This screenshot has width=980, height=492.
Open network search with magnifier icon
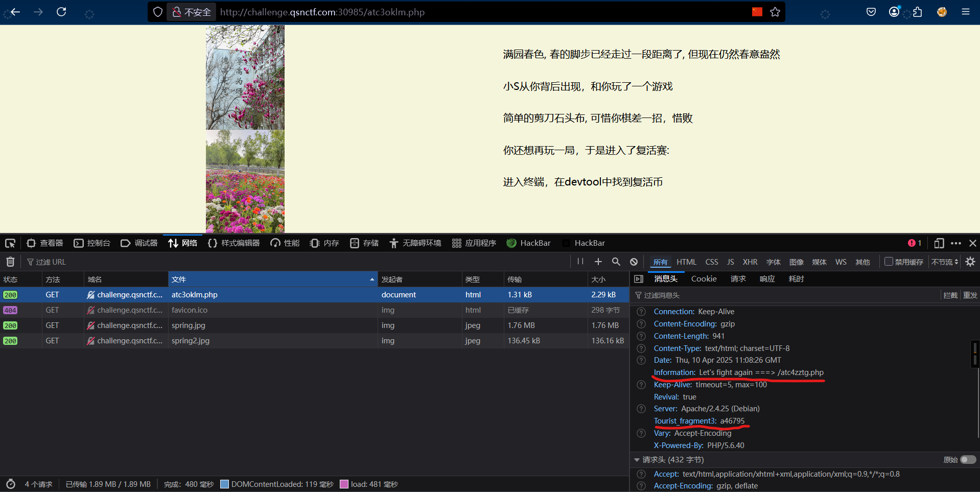pos(616,262)
